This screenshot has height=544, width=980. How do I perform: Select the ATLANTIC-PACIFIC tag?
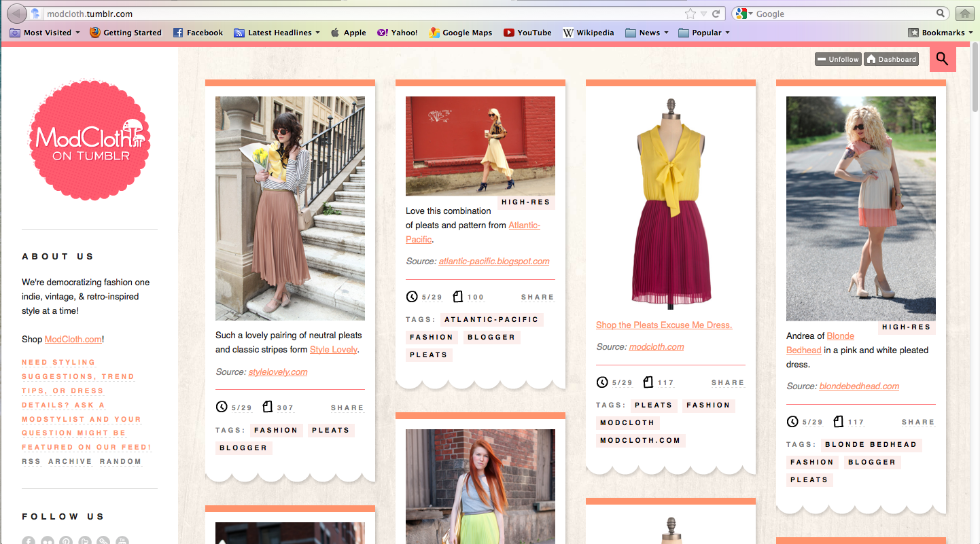coord(491,320)
